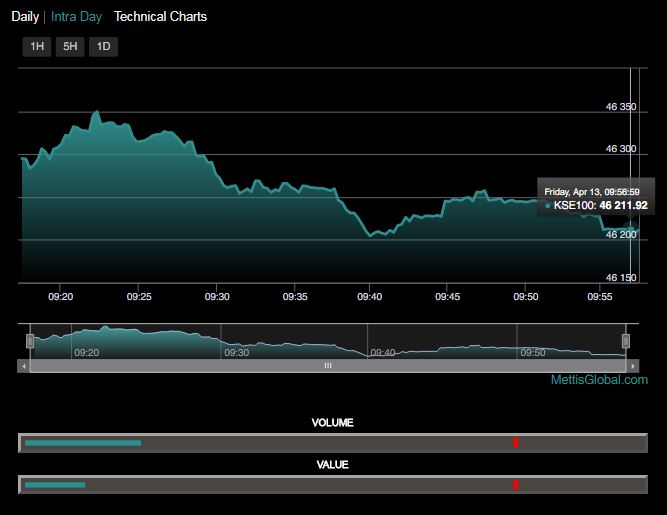667x515 pixels.
Task: Click the red marker on Value bar
Action: [516, 485]
